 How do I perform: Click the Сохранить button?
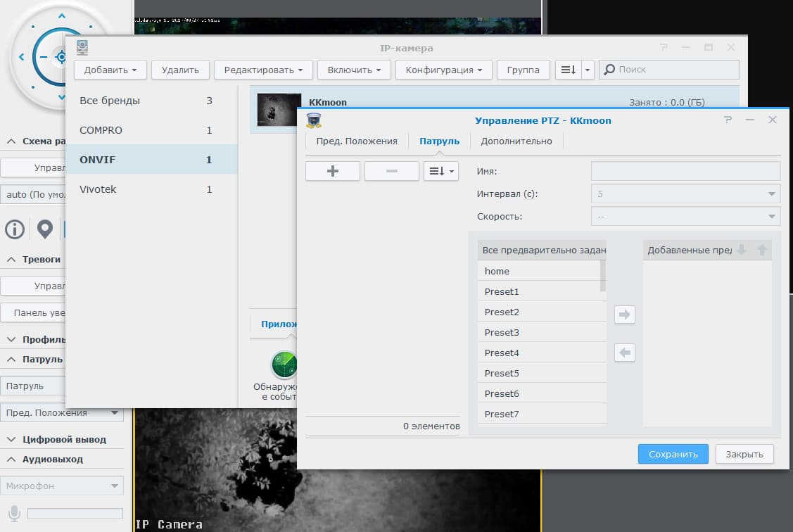[x=673, y=454]
